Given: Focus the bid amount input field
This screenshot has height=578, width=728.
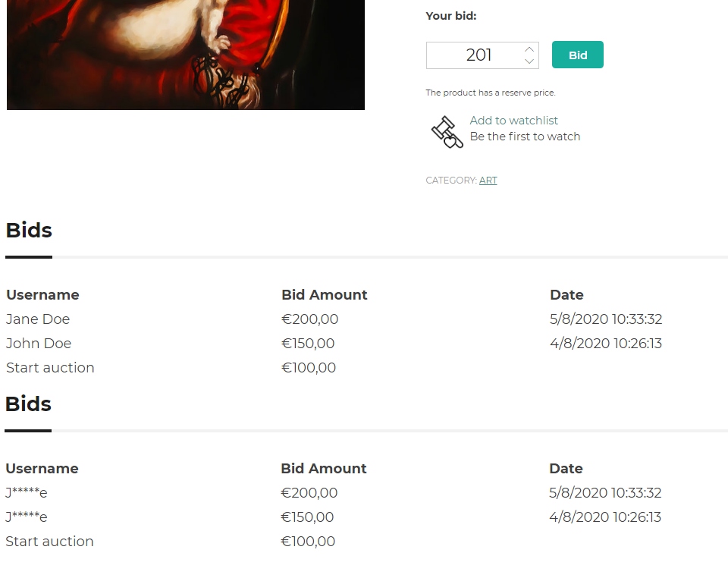Looking at the screenshot, I should 482,55.
